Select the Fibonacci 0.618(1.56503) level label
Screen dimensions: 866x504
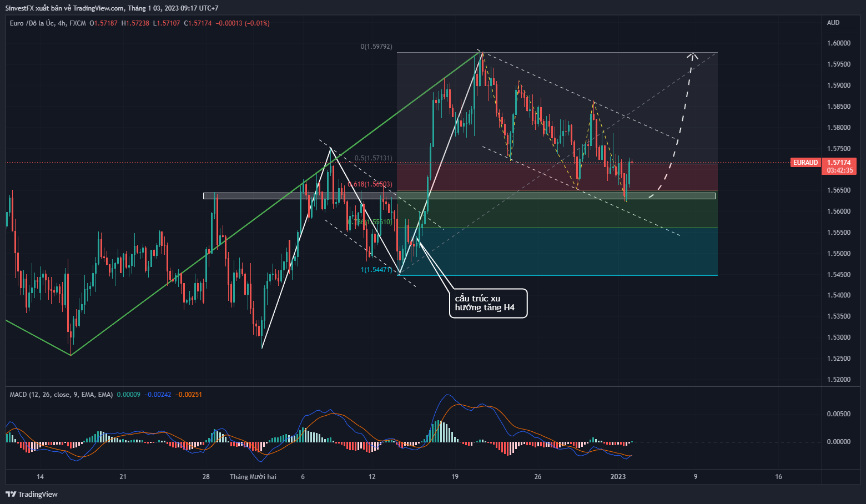(x=371, y=184)
